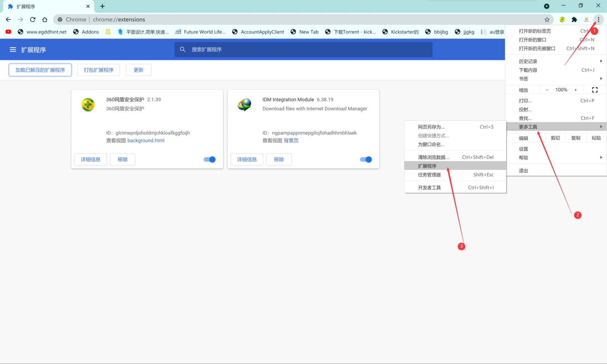The width and height of the screenshot is (607, 364).
Task: Click 剪切 in the edit row
Action: 555,138
